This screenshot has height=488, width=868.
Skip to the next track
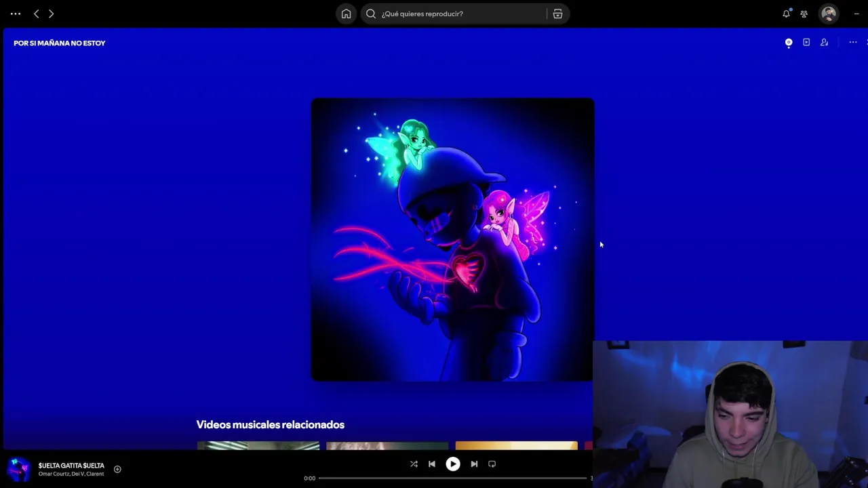point(474,464)
